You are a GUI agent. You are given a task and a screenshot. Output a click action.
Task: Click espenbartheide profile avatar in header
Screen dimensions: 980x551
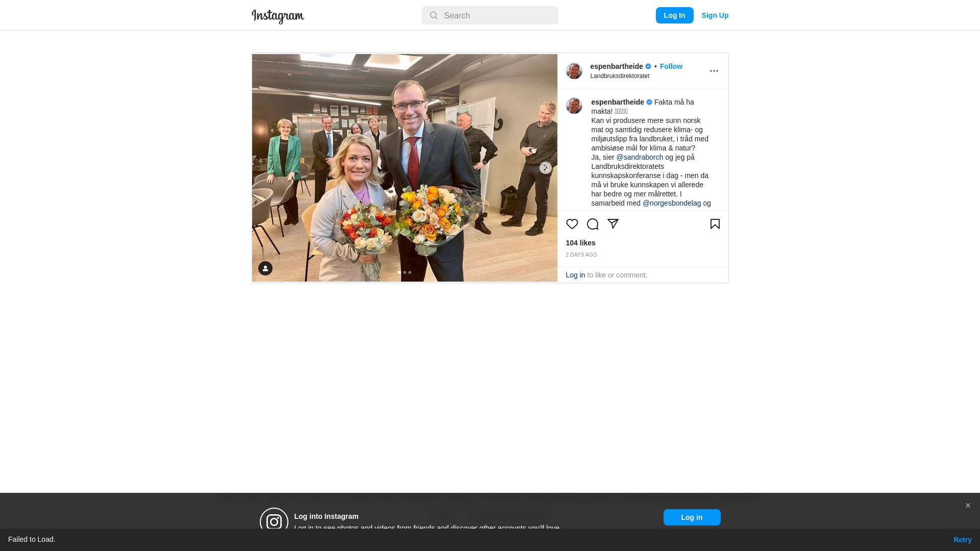click(574, 71)
